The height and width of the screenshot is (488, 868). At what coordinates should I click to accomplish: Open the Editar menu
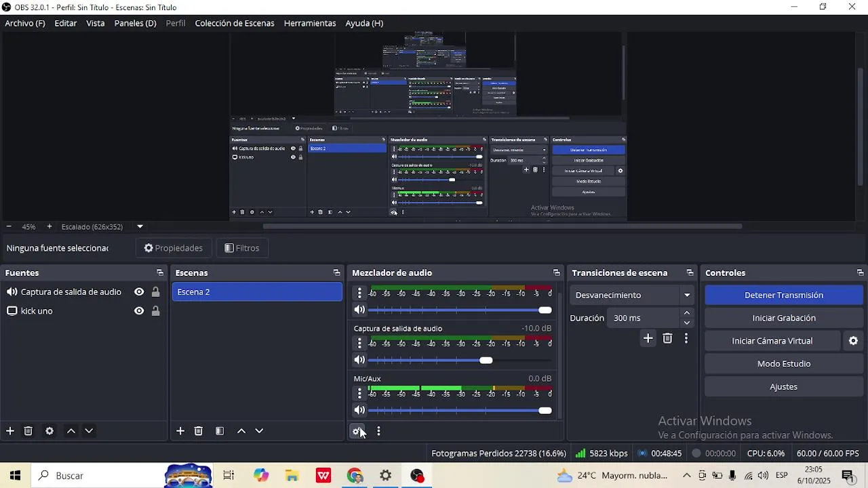coord(66,23)
